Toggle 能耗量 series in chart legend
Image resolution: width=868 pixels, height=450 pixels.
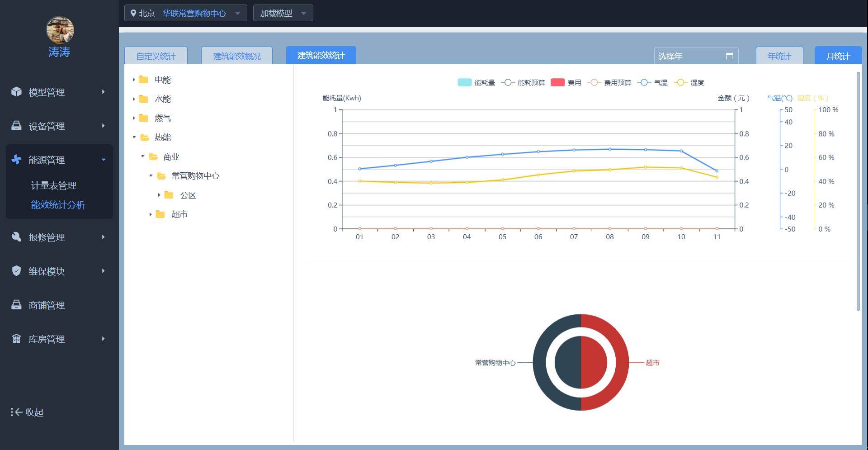[x=476, y=82]
